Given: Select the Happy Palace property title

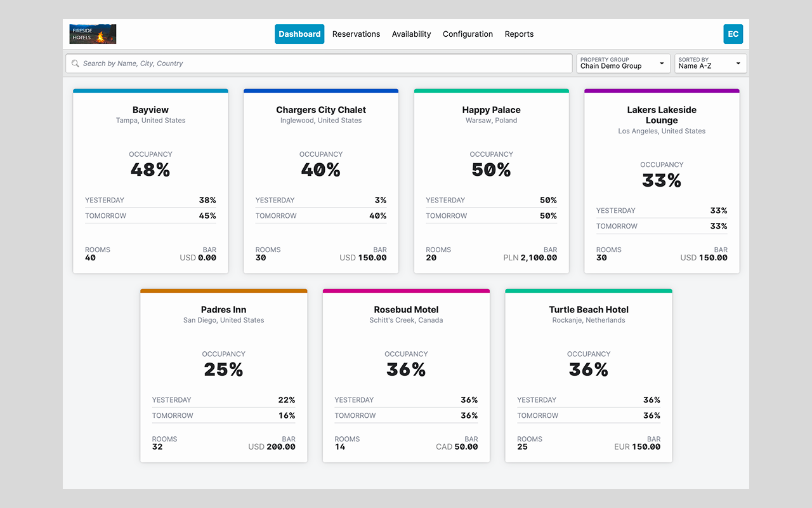Looking at the screenshot, I should tap(491, 110).
